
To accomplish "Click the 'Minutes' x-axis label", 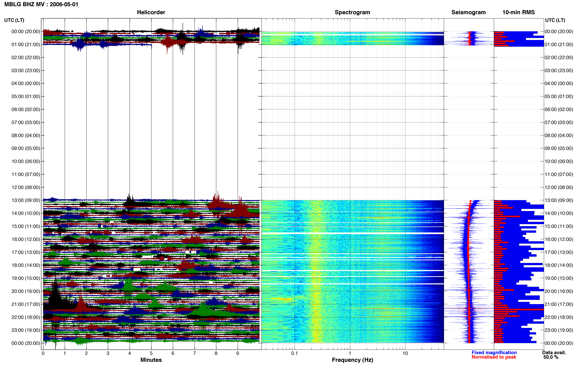I will [151, 360].
